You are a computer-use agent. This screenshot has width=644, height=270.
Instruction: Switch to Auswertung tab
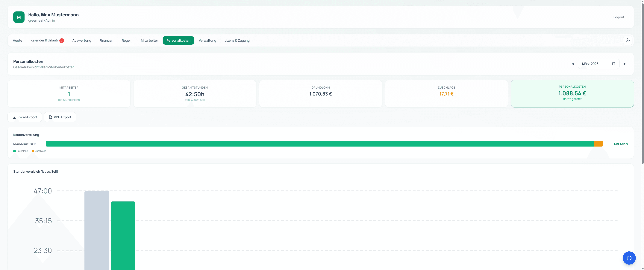pyautogui.click(x=82, y=41)
